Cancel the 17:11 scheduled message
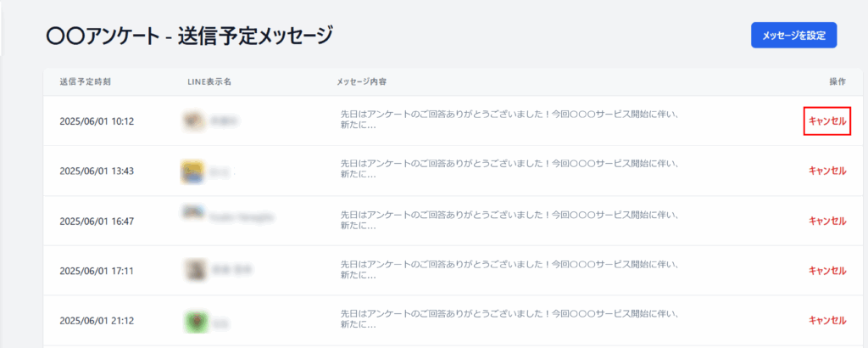The height and width of the screenshot is (348, 868). click(827, 271)
